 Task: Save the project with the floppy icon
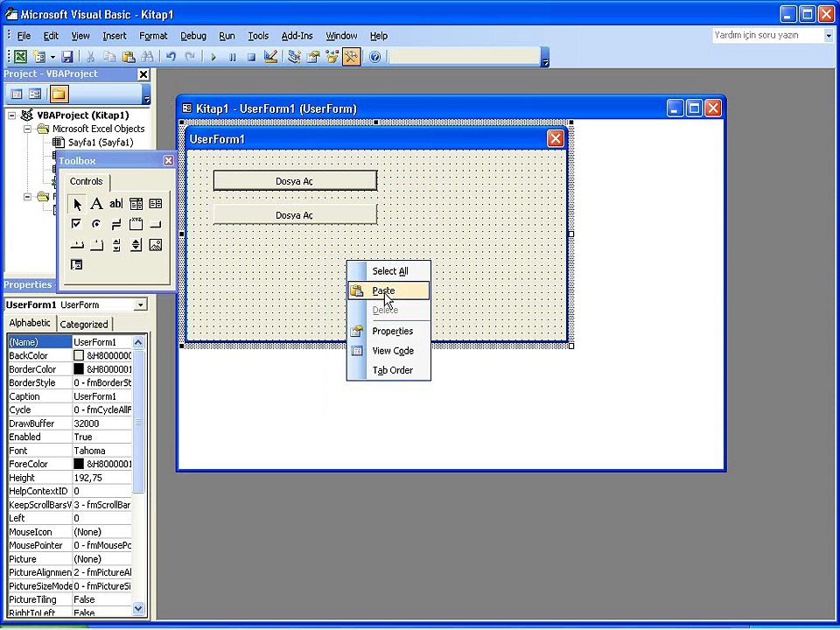tap(67, 56)
